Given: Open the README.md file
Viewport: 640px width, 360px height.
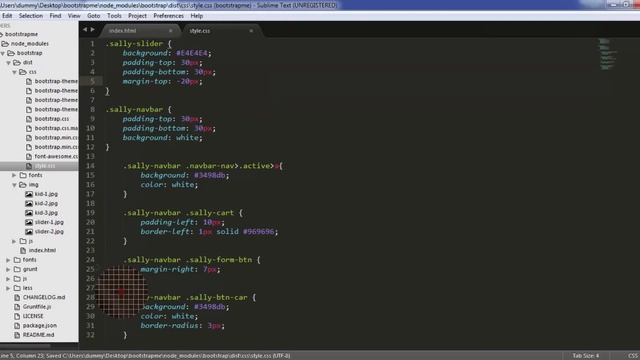Looking at the screenshot, I should (x=38, y=335).
